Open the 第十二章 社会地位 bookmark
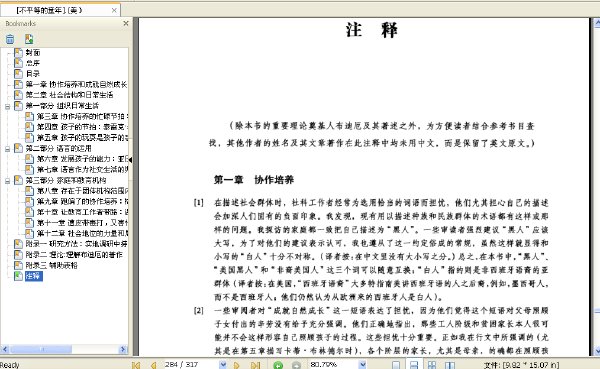This screenshot has width=600, height=369. click(82, 233)
